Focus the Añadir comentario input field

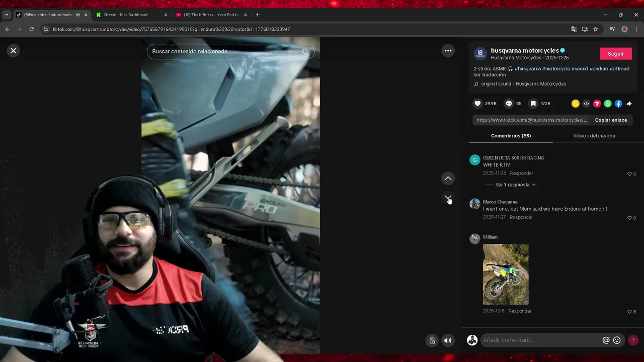[541, 340]
